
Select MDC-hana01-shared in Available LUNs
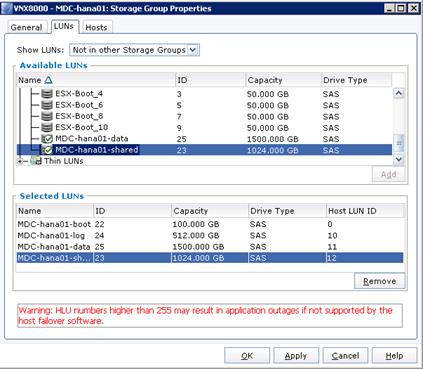click(x=204, y=150)
